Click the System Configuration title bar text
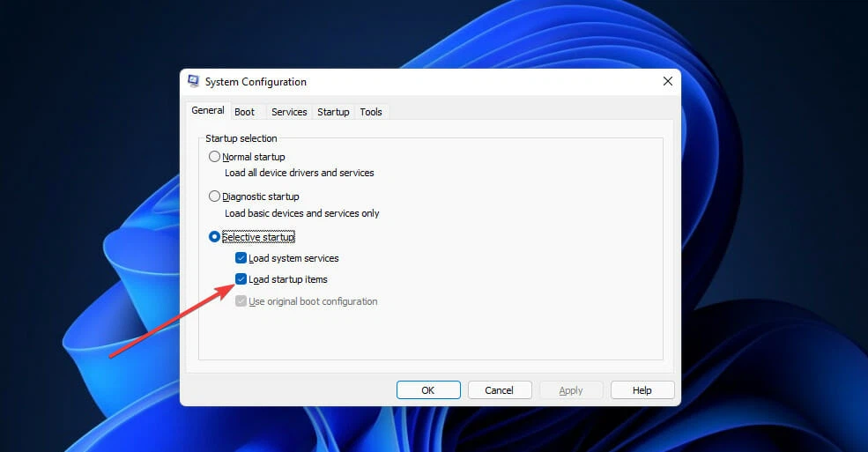Screen dimensions: 868x452 (x=256, y=82)
